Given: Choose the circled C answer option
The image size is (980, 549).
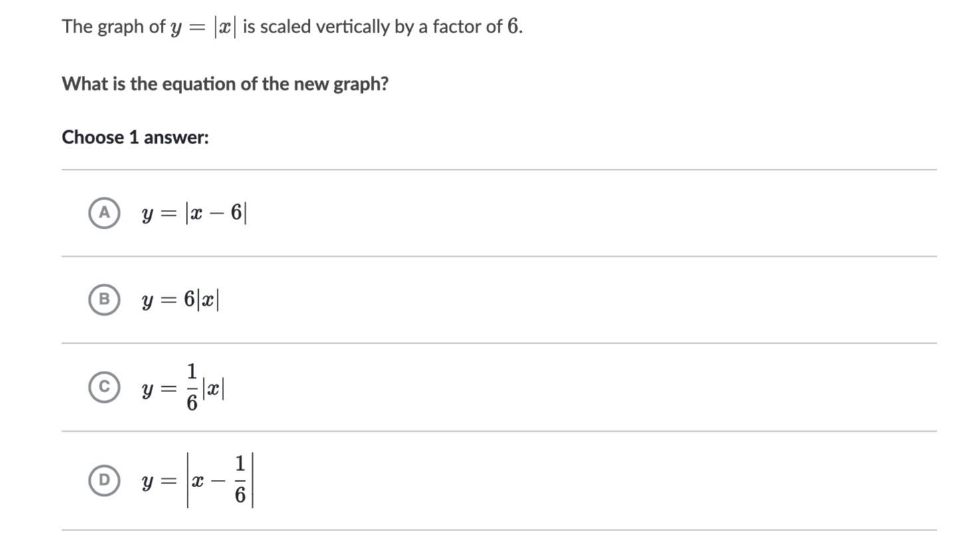Looking at the screenshot, I should [x=104, y=387].
